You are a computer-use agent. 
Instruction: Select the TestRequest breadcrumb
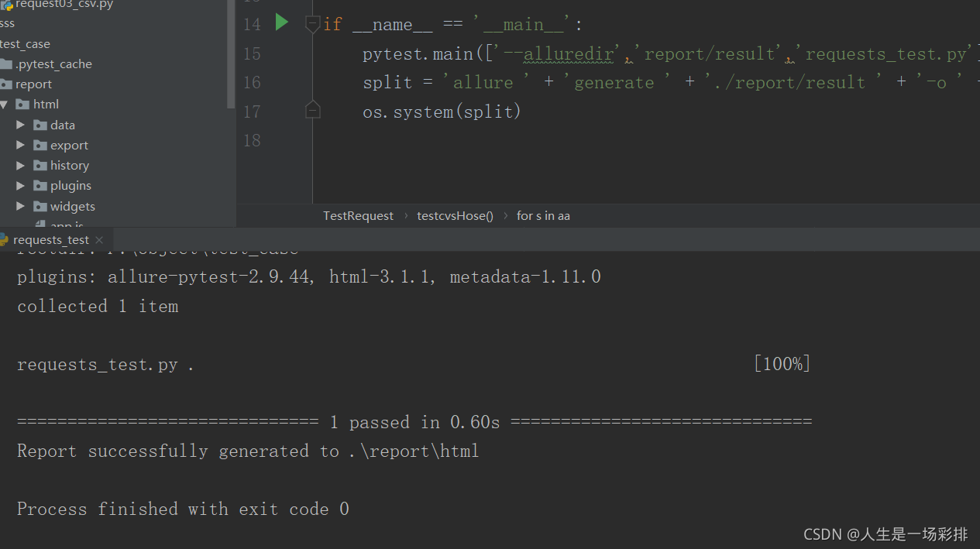(x=358, y=216)
